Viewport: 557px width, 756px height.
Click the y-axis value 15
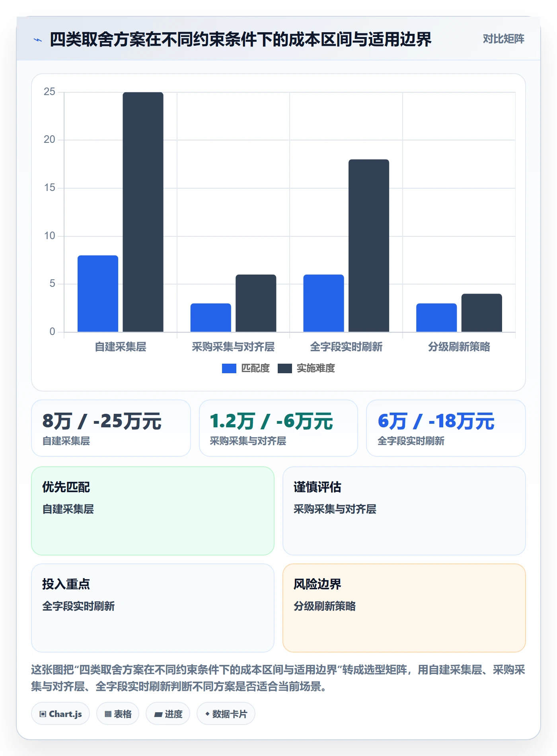click(x=49, y=188)
